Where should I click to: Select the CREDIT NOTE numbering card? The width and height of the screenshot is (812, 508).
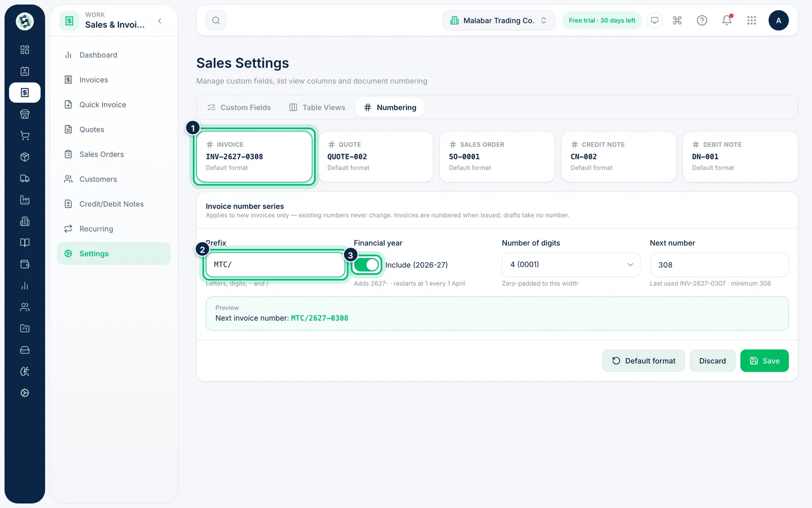(x=619, y=156)
